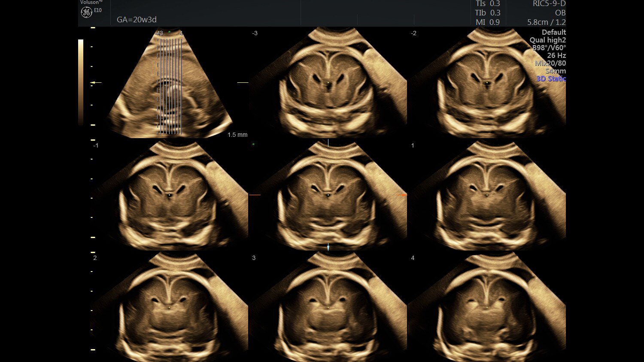
Task: Click the 1.5 mm slice spacing label
Action: (x=237, y=135)
